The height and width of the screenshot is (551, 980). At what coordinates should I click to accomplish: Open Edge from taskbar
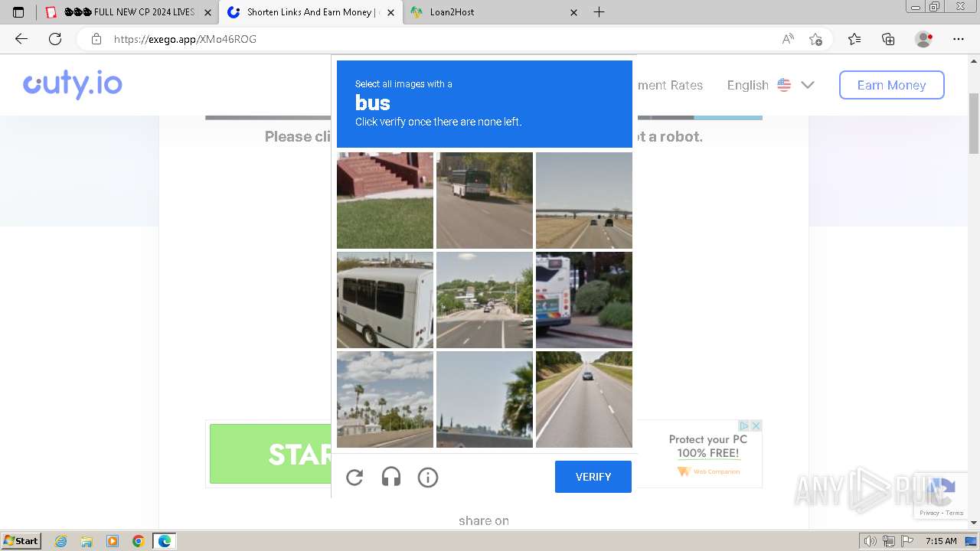(x=165, y=541)
